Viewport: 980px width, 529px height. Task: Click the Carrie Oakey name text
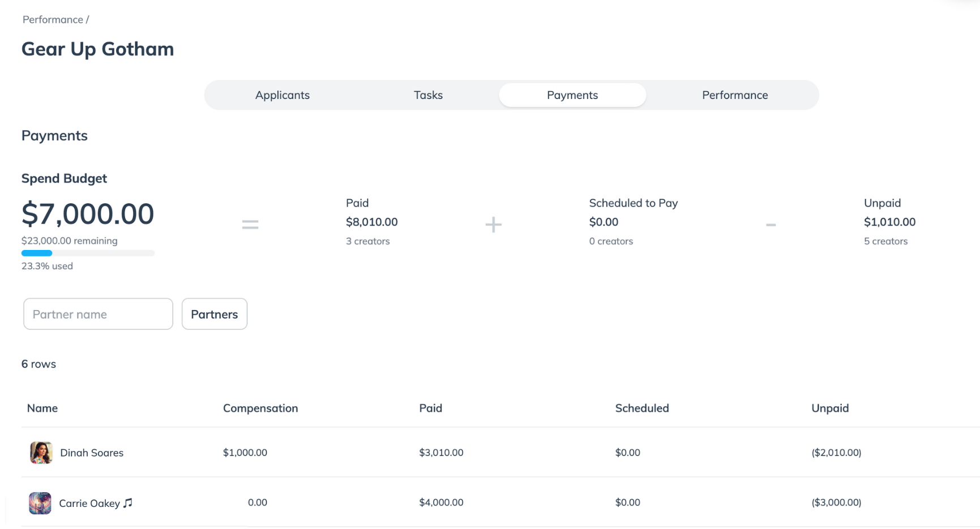[x=89, y=504]
